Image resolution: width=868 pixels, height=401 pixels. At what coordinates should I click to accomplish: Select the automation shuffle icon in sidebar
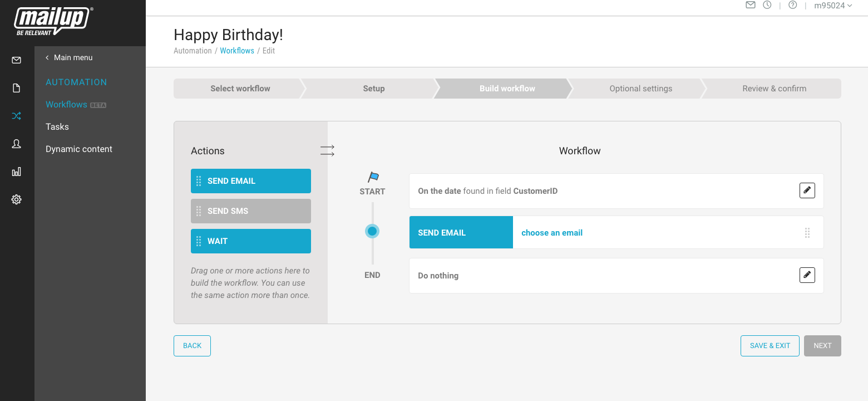click(x=17, y=116)
